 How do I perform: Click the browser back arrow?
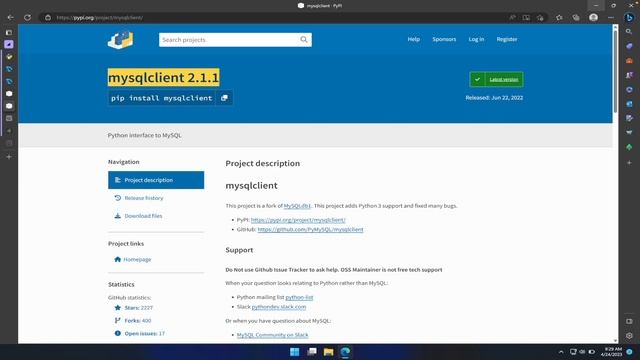click(11, 18)
